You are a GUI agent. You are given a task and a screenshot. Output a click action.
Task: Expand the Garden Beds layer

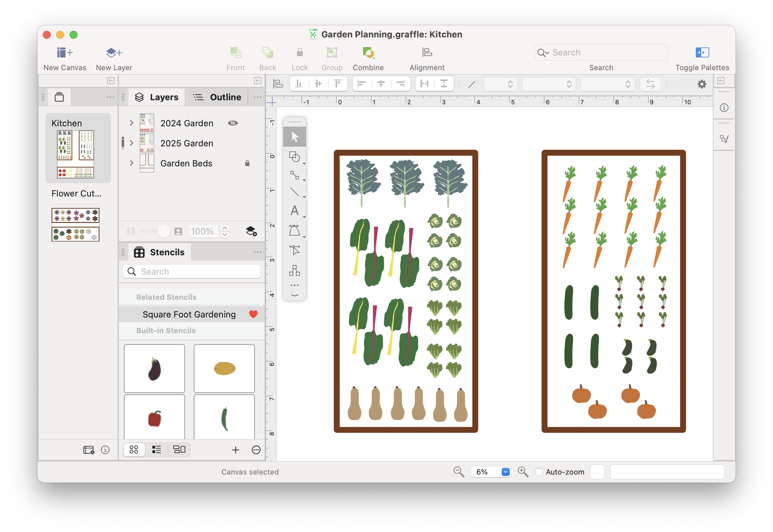132,163
